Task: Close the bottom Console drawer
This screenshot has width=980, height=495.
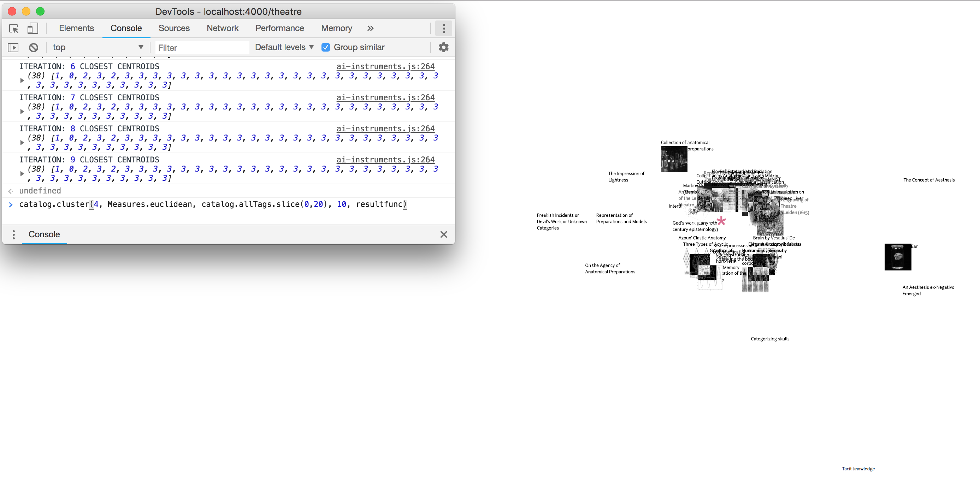Action: [x=444, y=234]
